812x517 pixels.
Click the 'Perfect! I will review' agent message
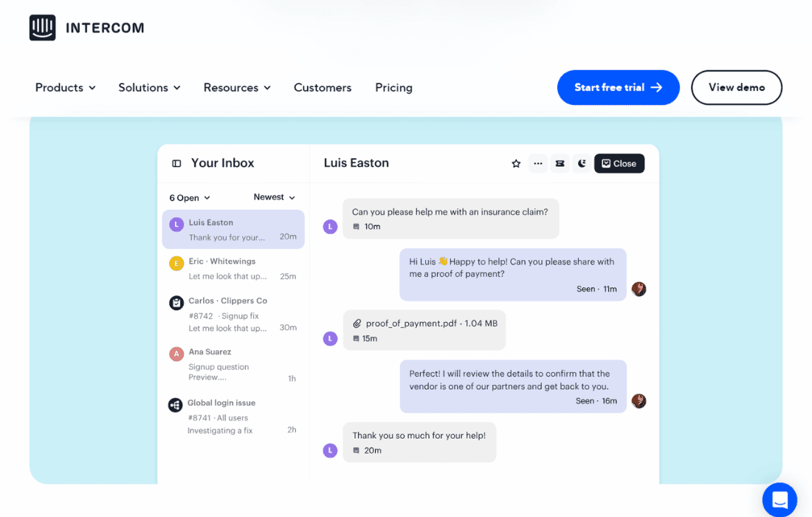tap(513, 386)
